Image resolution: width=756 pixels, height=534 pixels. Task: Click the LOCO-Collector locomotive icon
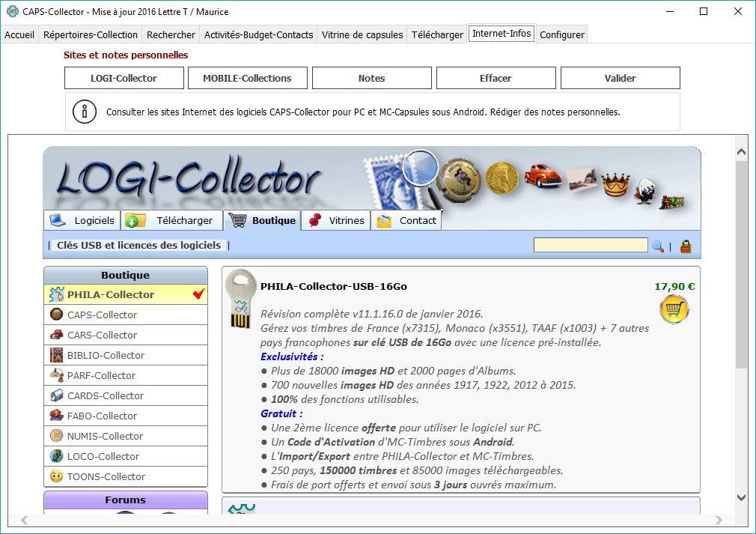(x=56, y=456)
